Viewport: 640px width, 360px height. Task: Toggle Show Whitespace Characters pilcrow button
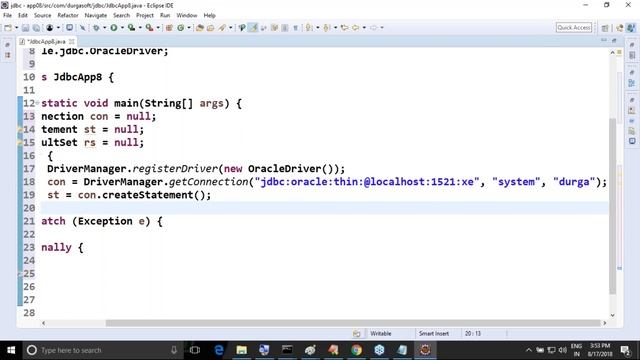click(x=296, y=28)
